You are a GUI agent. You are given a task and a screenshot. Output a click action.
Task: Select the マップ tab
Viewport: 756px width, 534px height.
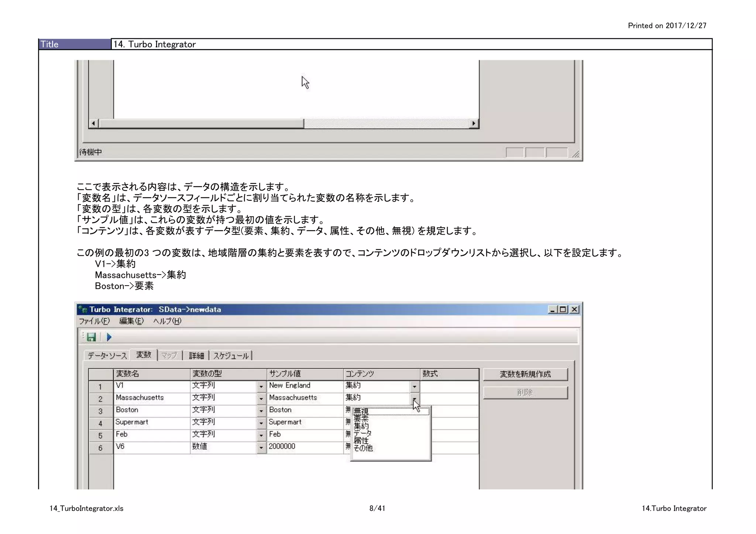point(169,355)
